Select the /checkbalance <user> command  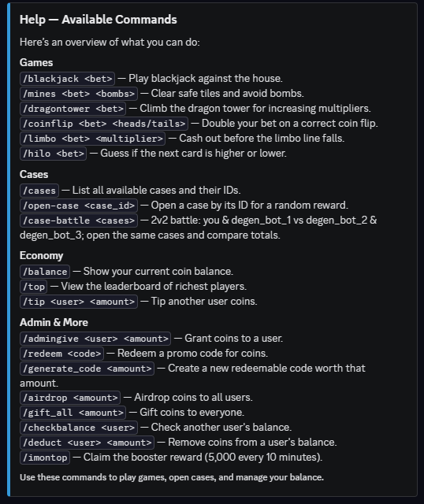point(79,428)
